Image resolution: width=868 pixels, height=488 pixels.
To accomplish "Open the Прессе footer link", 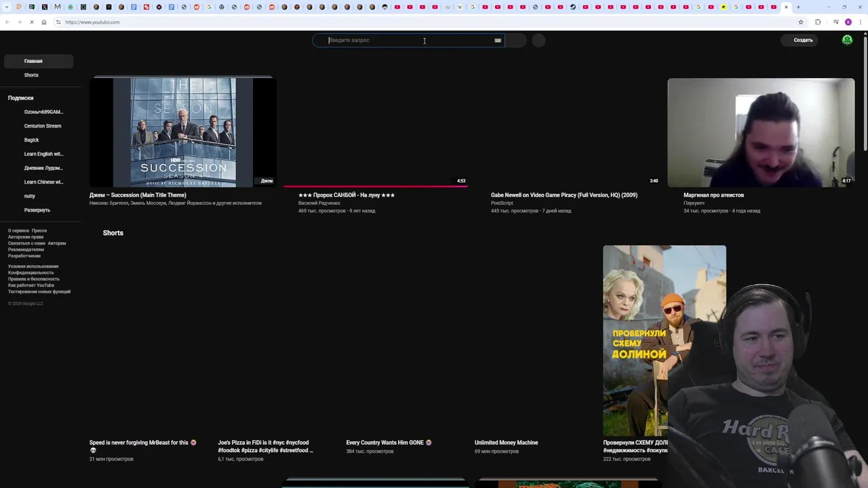I will (39, 231).
